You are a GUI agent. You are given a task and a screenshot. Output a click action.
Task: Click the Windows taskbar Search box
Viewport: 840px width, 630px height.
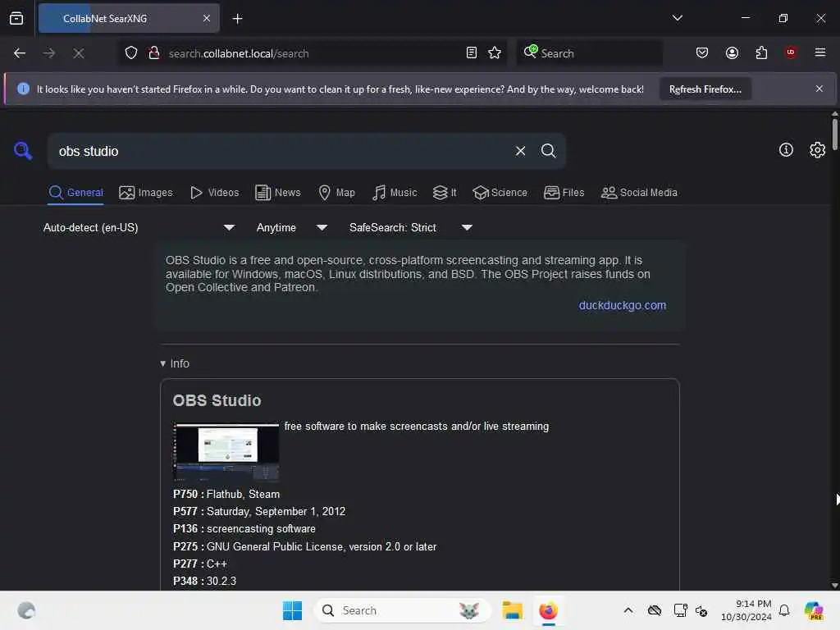click(402, 610)
